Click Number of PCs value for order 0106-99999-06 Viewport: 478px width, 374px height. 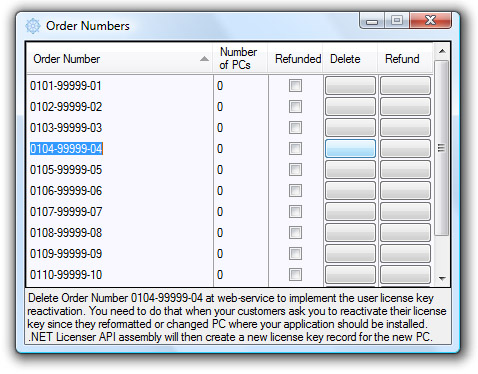coord(220,191)
